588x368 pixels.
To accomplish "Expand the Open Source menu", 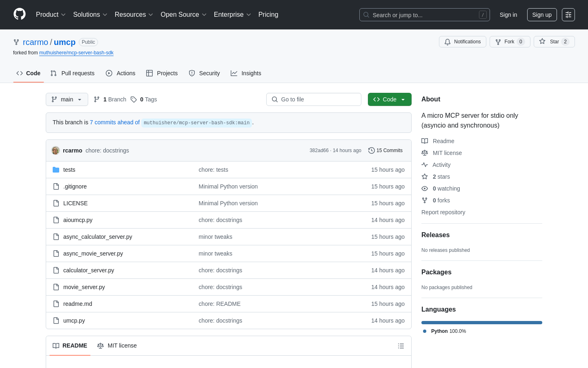I will 184,15.
